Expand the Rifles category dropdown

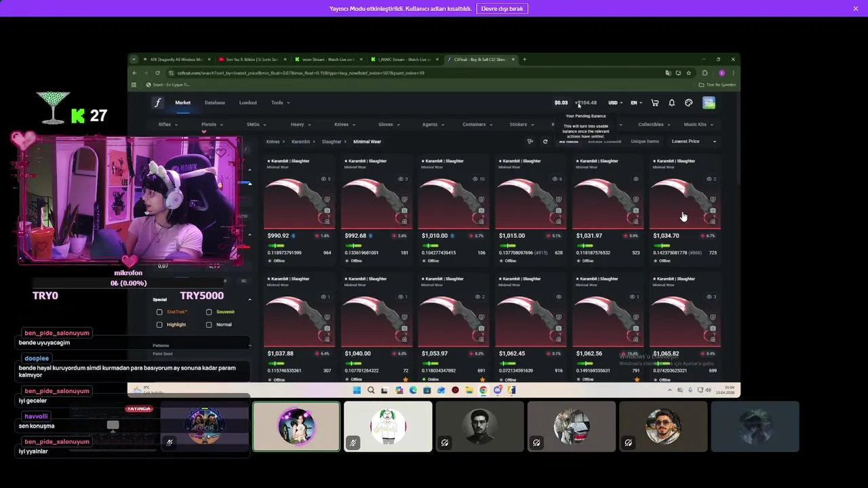pos(168,125)
